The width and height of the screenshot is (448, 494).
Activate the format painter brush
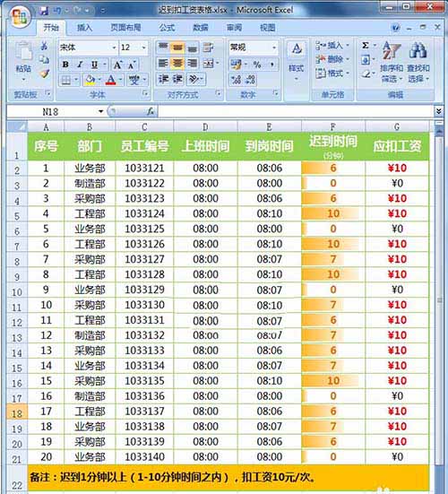45,74
